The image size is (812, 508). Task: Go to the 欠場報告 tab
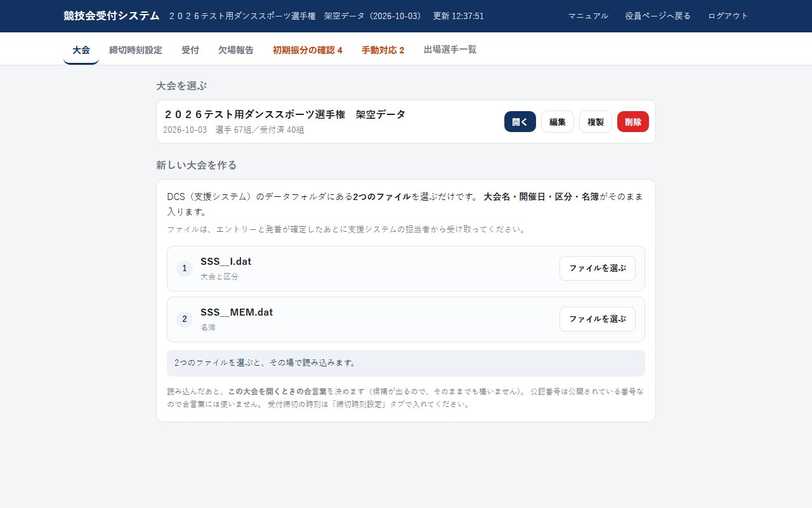click(x=236, y=50)
